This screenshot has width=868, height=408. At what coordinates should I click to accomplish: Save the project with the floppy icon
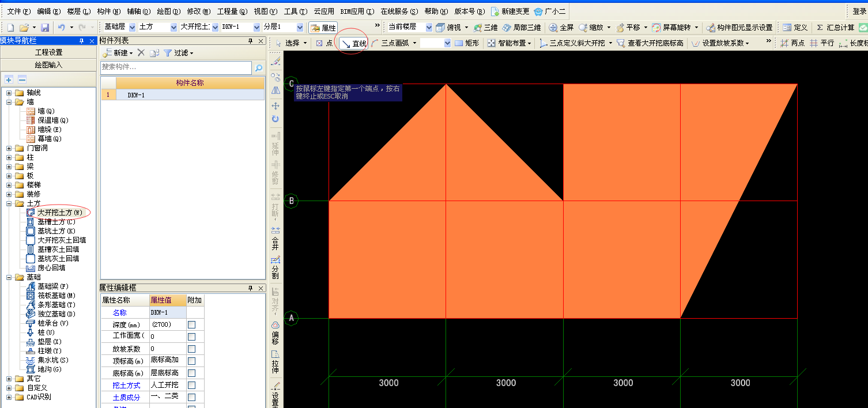click(x=45, y=27)
